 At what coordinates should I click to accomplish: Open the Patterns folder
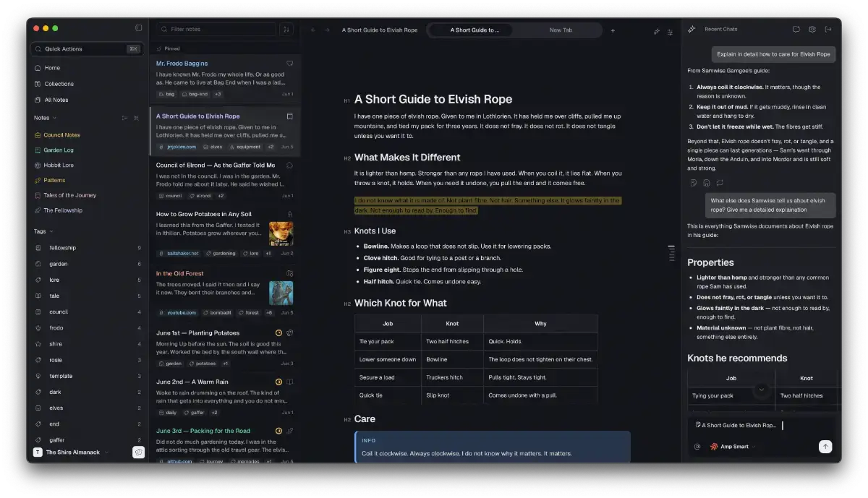(x=88, y=181)
